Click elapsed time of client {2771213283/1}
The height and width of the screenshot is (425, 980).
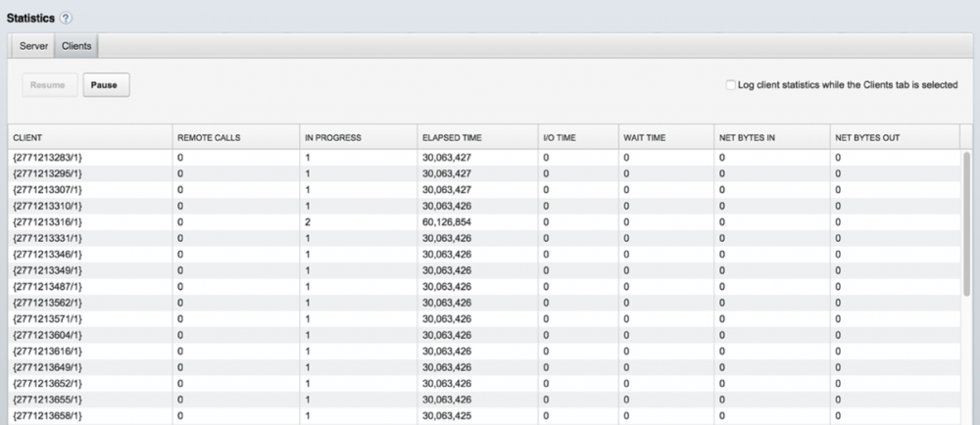pyautogui.click(x=447, y=158)
